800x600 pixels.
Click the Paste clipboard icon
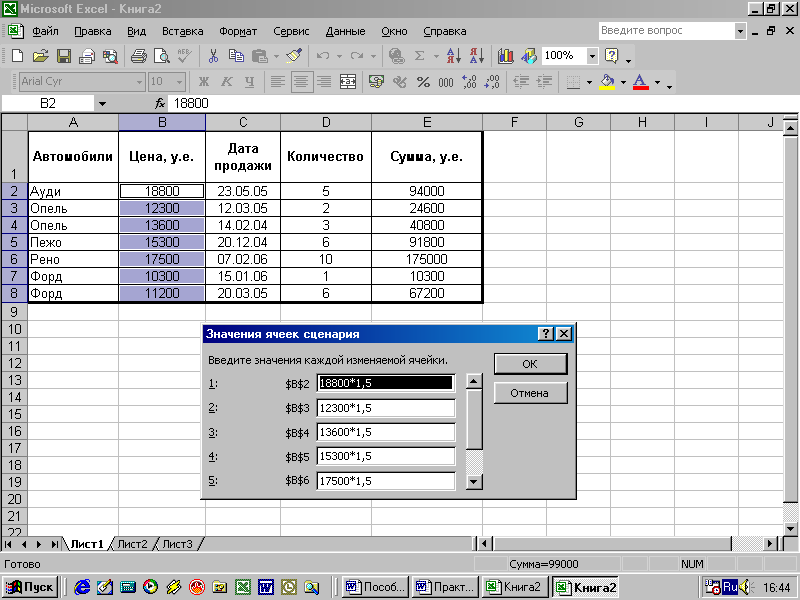(260, 56)
